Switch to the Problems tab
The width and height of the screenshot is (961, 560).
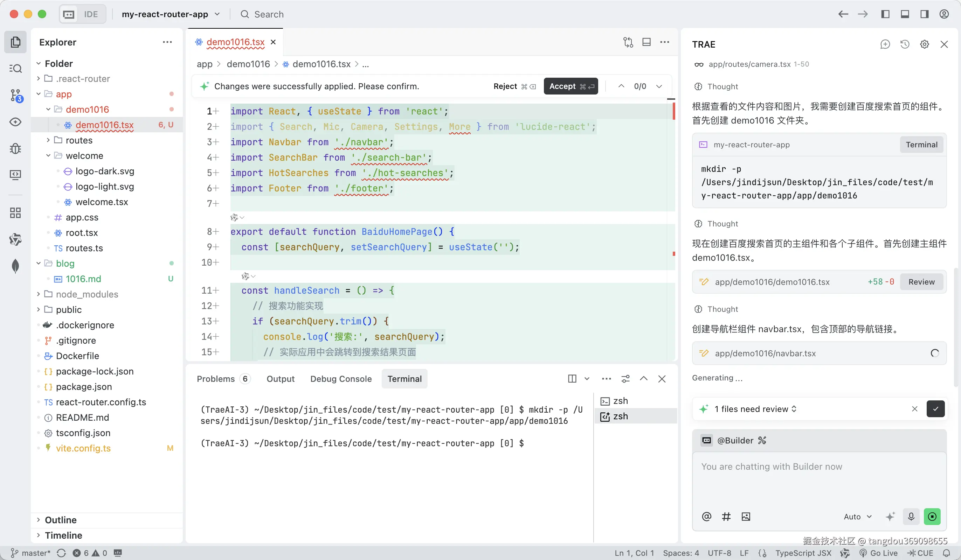[x=216, y=379]
